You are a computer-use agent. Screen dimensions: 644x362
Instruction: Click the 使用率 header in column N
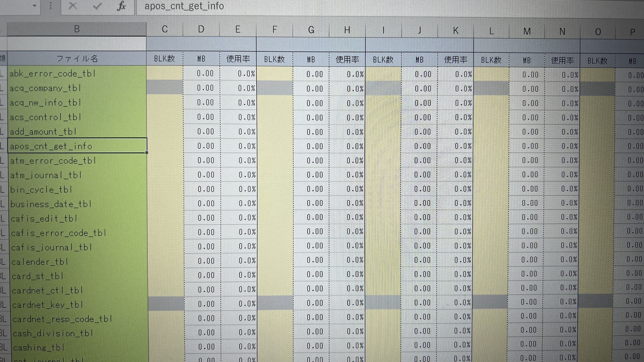tap(562, 61)
